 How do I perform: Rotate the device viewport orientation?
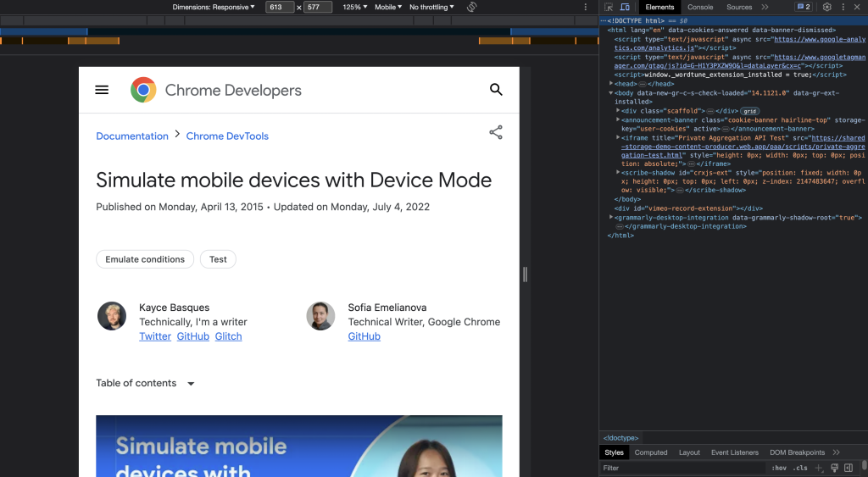471,7
